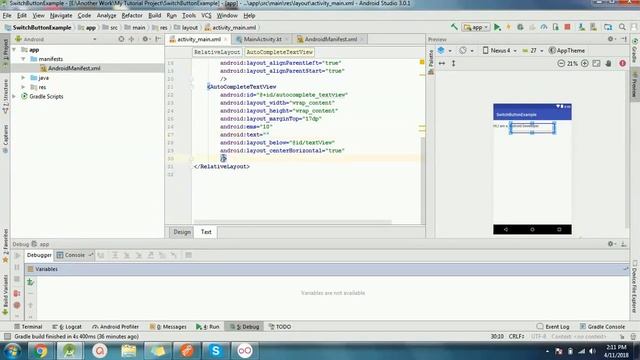Screen dimensions: 640x360
Task: Open the design surface layers dropdown
Action: [x=444, y=51]
